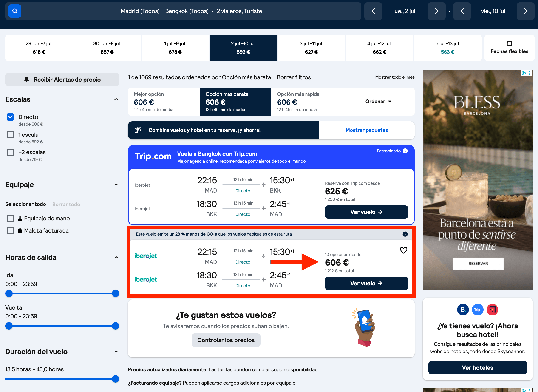The height and width of the screenshot is (392, 538).
Task: Click the Fechas flexibles option
Action: (x=509, y=48)
